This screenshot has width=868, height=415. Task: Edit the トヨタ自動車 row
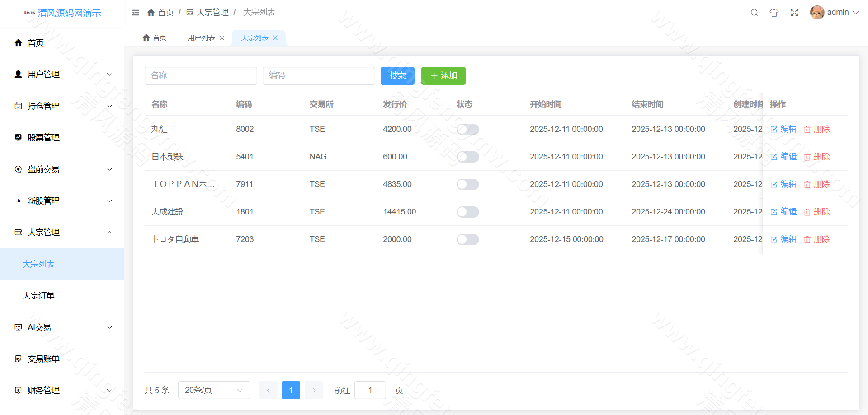coord(783,240)
